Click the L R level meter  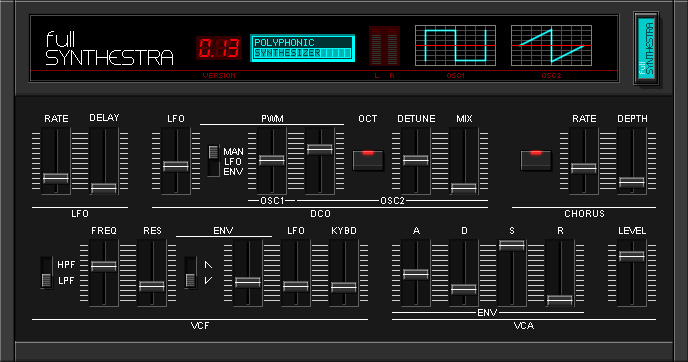click(x=384, y=46)
